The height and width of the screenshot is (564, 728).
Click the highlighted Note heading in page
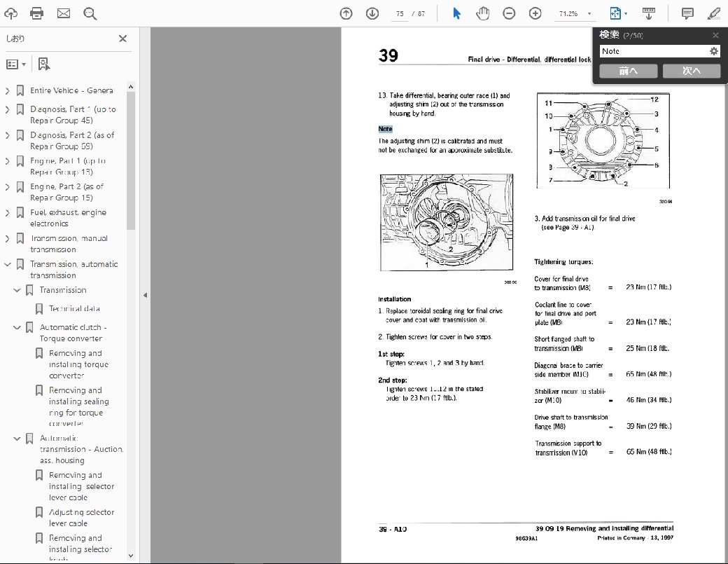click(386, 129)
